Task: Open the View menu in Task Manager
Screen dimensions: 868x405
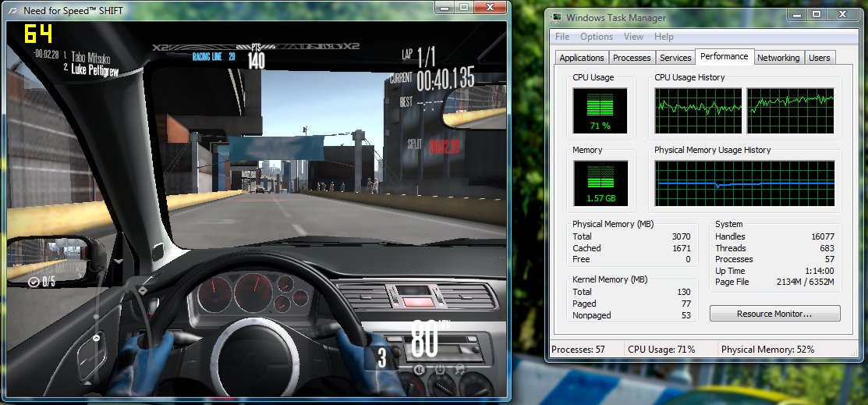Action: pos(633,37)
